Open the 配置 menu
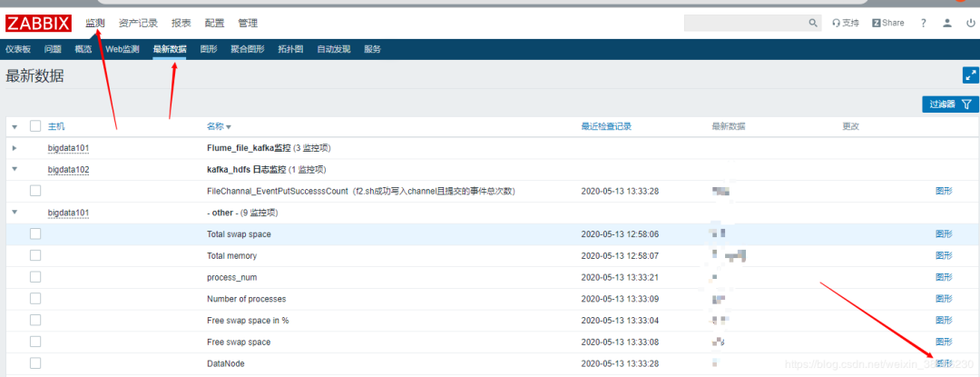The height and width of the screenshot is (377, 980). coord(214,23)
